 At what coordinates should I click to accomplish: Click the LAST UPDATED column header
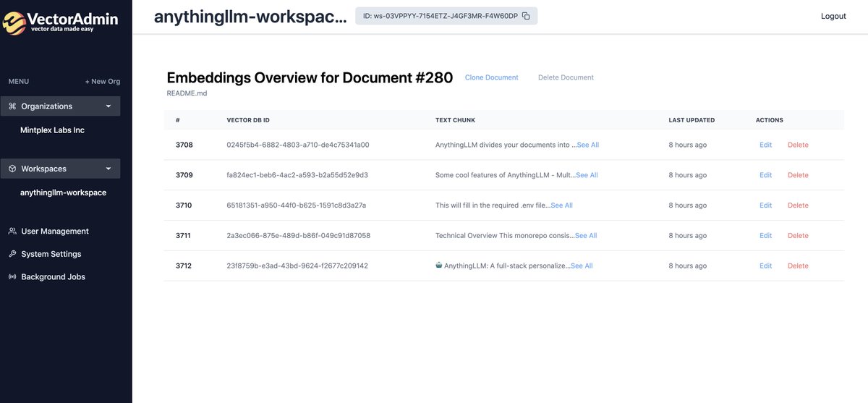point(692,120)
